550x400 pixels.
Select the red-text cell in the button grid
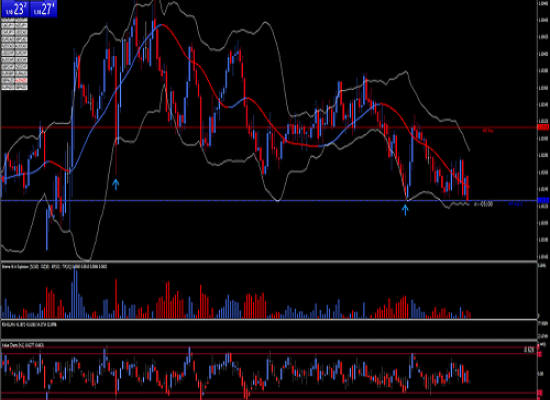pyautogui.click(x=21, y=81)
